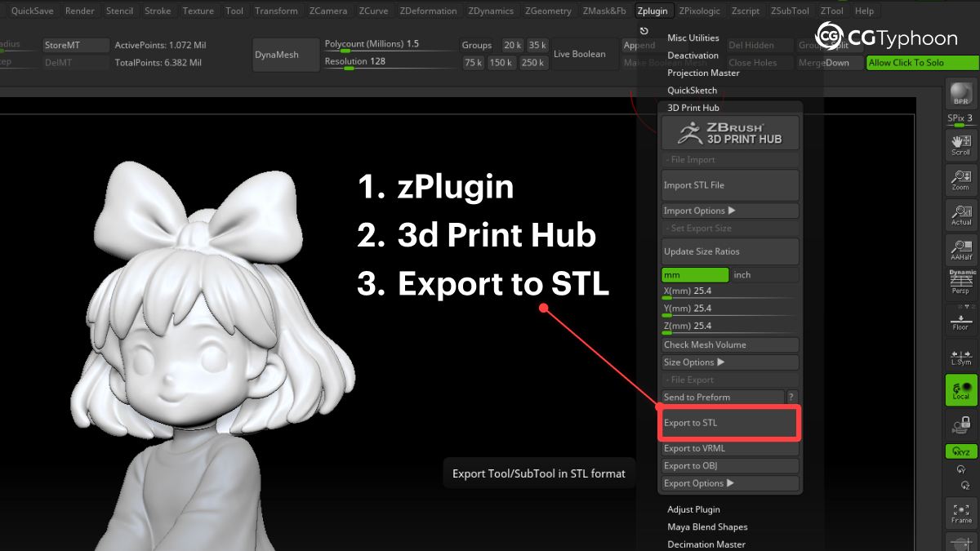Open the Zplugin menu

pyautogui.click(x=653, y=11)
